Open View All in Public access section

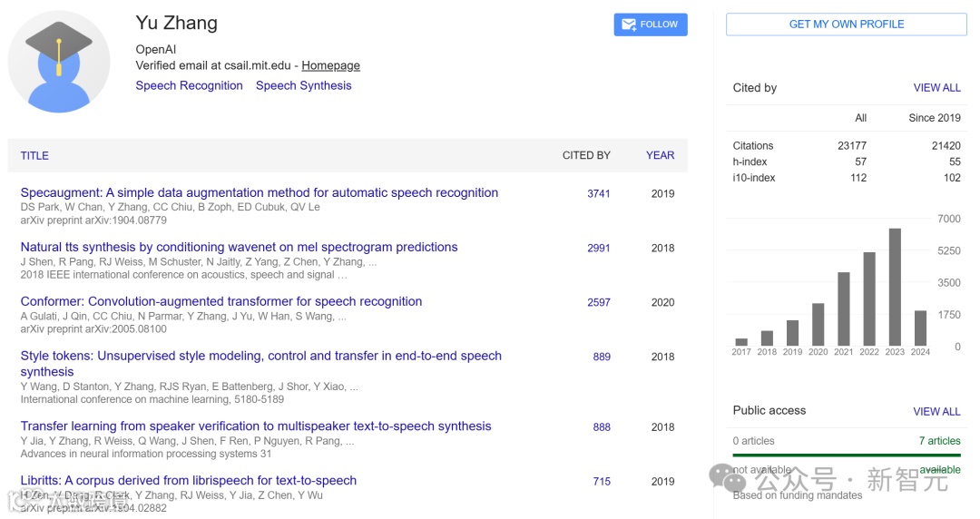(936, 411)
